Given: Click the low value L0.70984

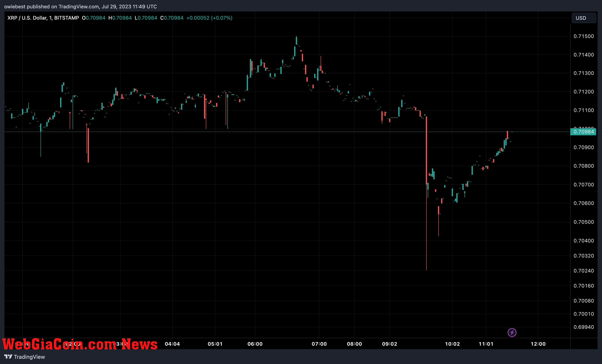Looking at the screenshot, I should pos(146,18).
